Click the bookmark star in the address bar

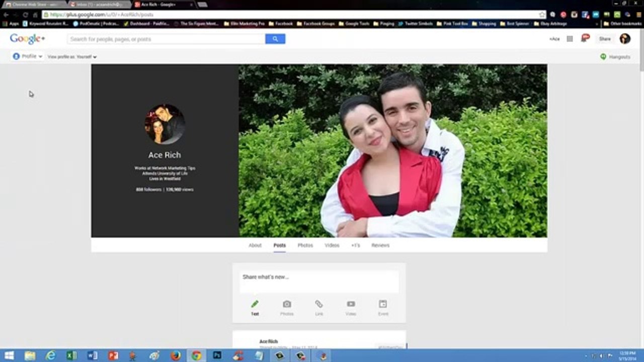pos(541,15)
